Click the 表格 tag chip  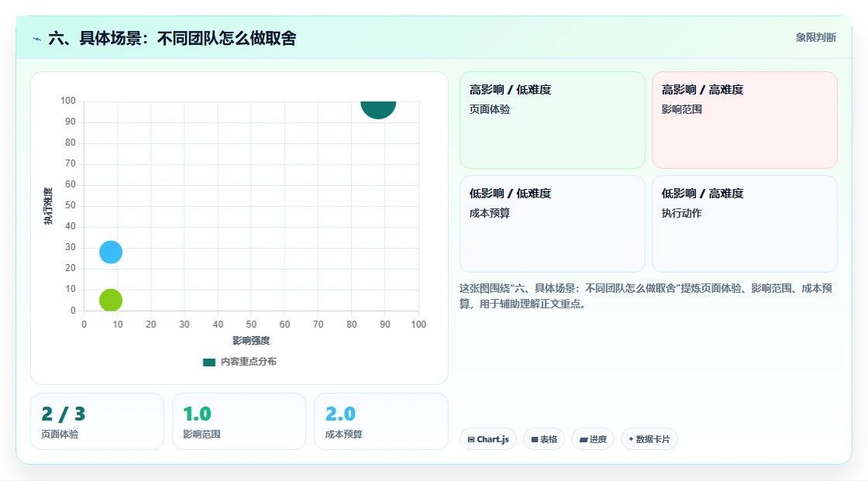pos(543,439)
